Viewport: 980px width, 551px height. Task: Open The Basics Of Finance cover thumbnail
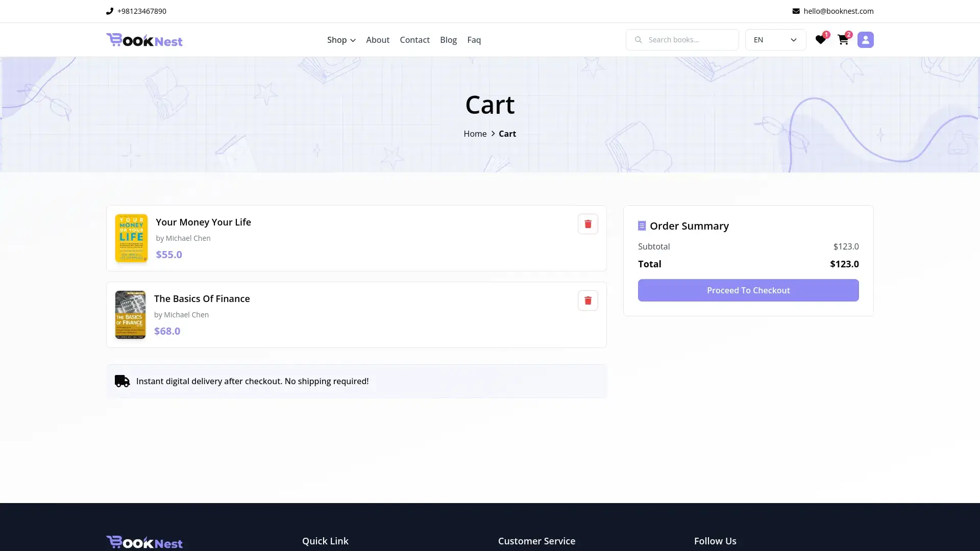(x=130, y=315)
